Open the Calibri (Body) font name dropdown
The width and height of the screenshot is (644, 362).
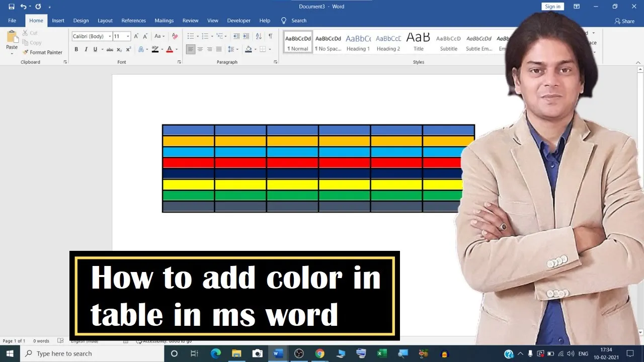click(110, 36)
